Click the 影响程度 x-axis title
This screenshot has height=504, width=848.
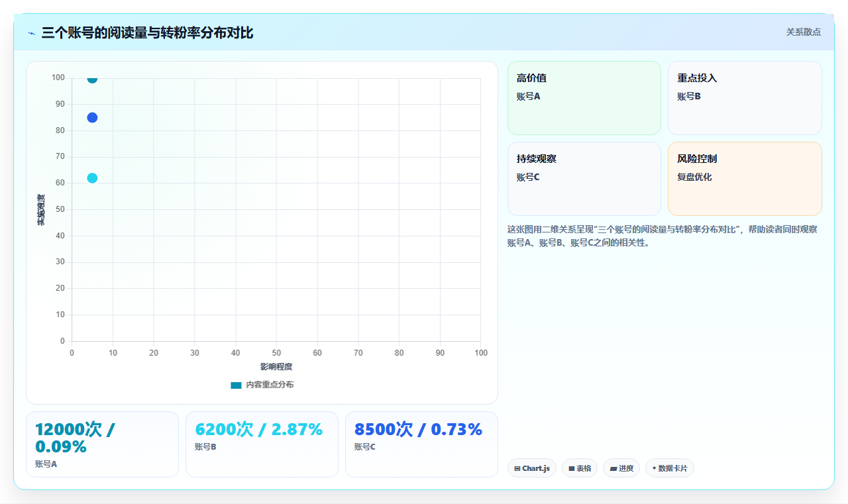click(276, 367)
